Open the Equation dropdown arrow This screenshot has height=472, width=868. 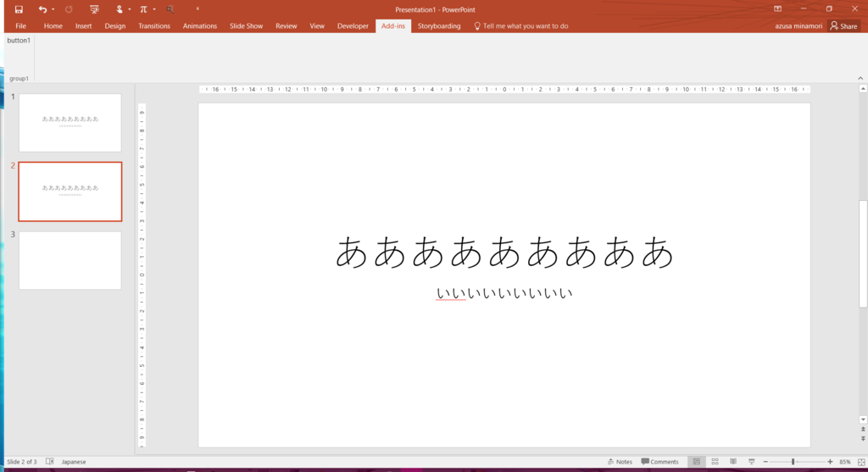coord(154,9)
